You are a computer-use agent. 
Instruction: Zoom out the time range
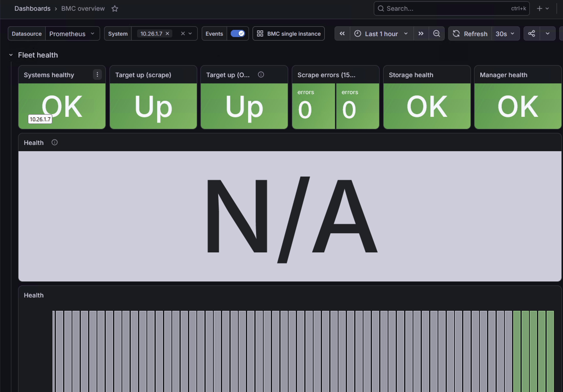[x=436, y=34]
